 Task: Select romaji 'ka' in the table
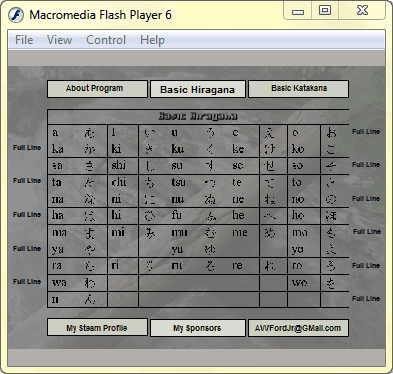[58, 149]
